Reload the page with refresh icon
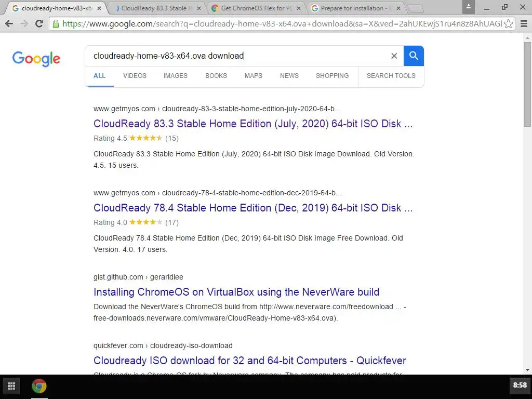 pyautogui.click(x=39, y=23)
